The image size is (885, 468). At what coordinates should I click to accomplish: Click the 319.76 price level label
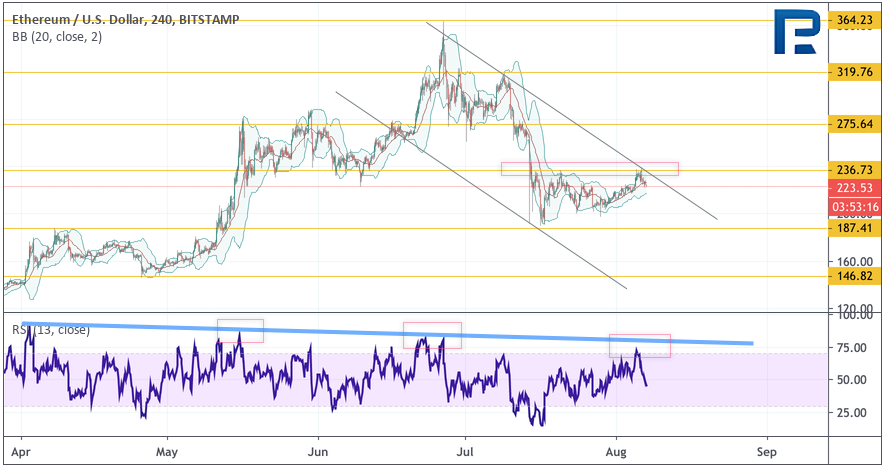tap(853, 72)
